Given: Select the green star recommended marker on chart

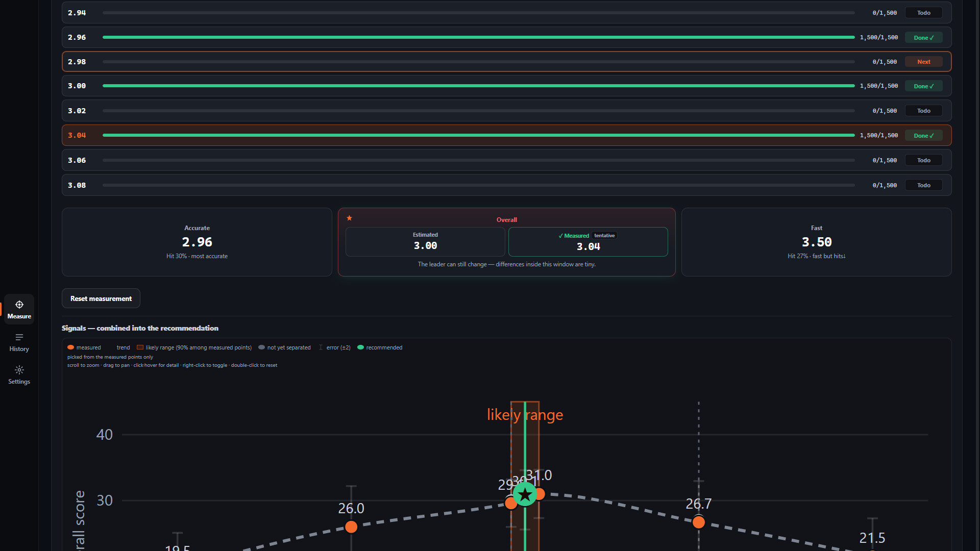Looking at the screenshot, I should 525,494.
